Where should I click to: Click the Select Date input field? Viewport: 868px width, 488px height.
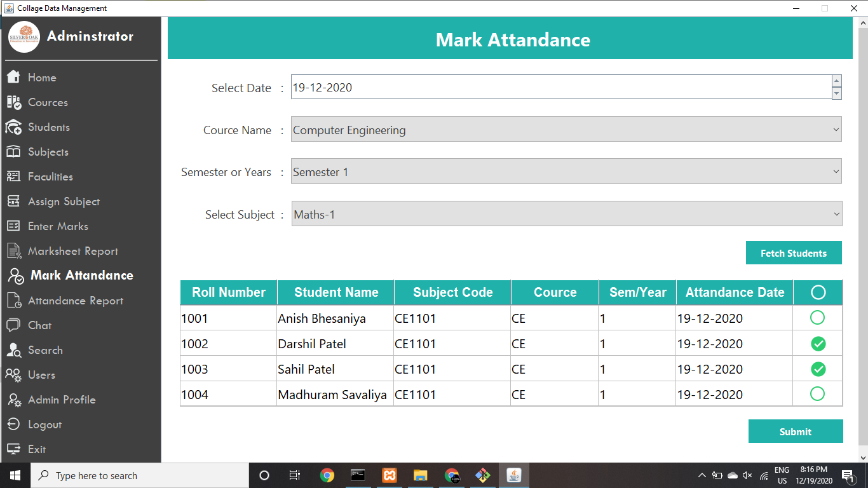[561, 87]
